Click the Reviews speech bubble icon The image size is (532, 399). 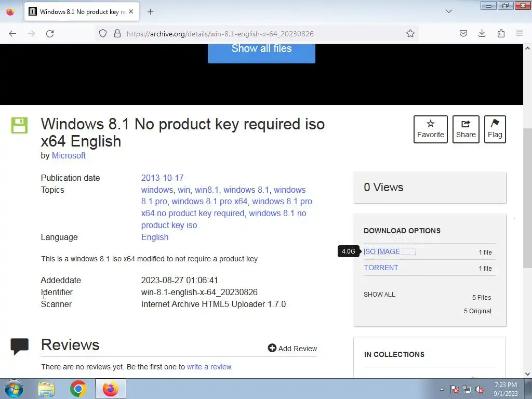pyautogui.click(x=19, y=347)
